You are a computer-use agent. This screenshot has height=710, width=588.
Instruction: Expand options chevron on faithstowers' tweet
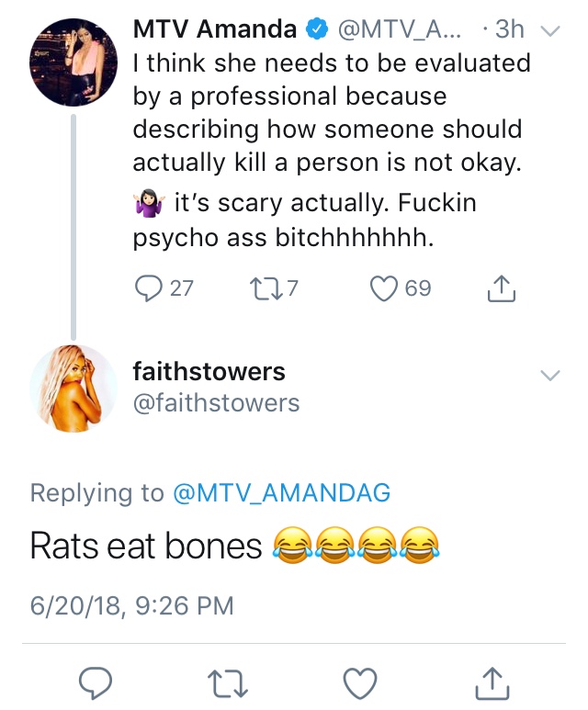click(550, 375)
